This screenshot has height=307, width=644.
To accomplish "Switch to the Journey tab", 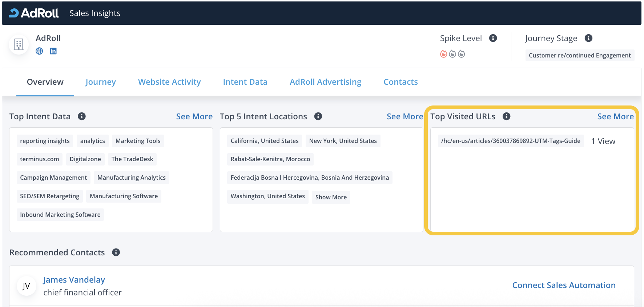I will 100,82.
